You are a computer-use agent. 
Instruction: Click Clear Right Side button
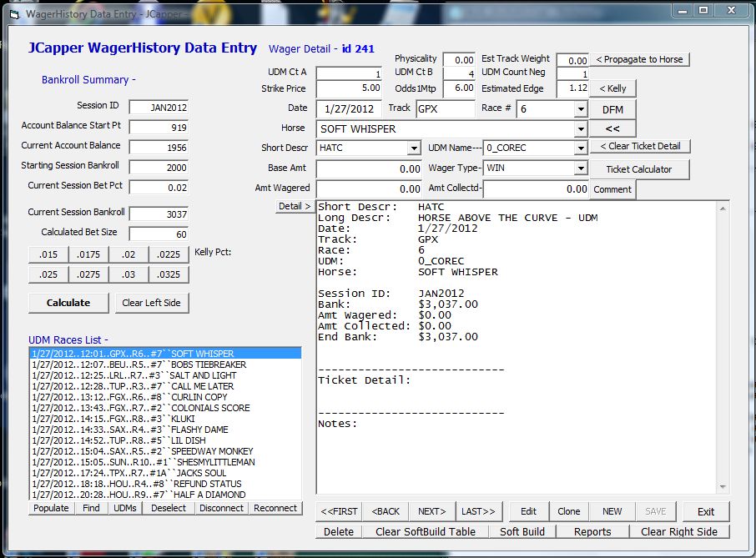[x=679, y=531]
